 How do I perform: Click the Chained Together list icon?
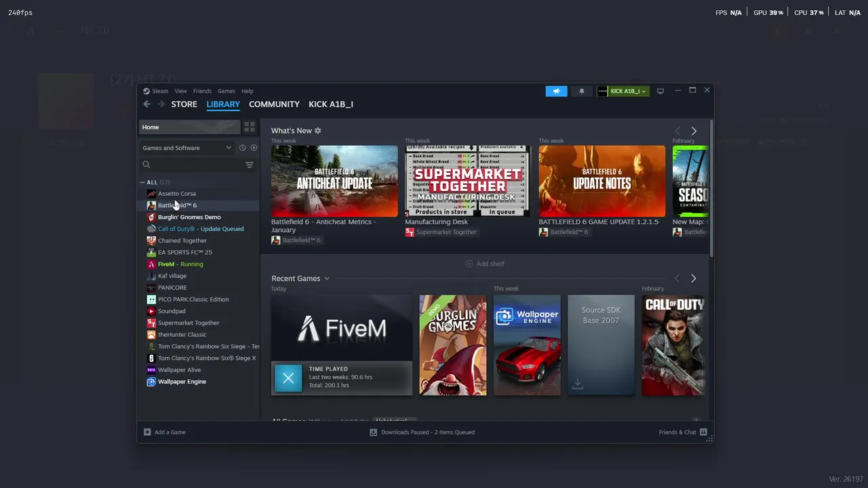(151, 241)
